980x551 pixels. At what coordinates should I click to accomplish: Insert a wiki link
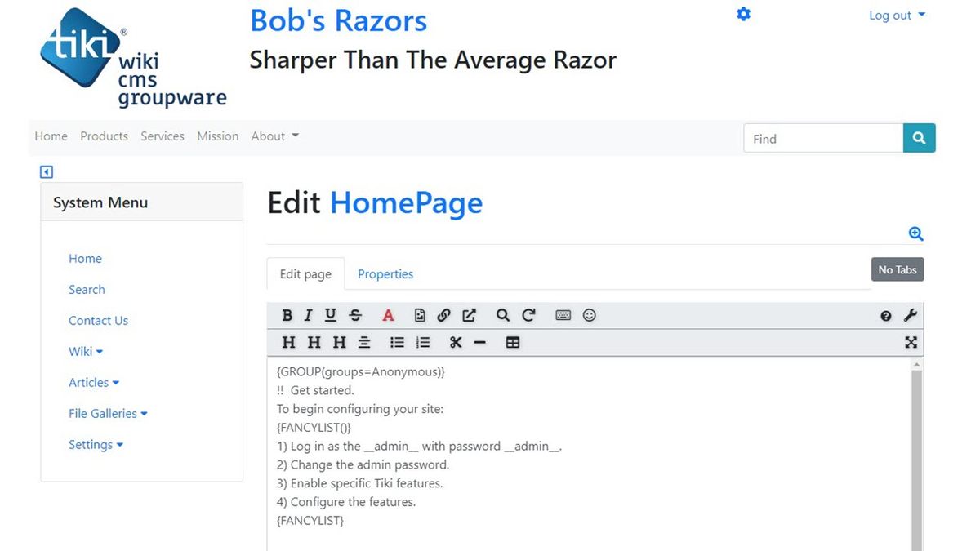[443, 315]
